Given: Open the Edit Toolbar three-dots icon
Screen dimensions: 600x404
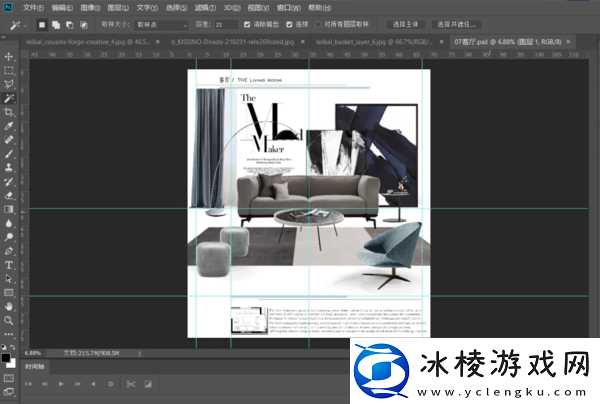Looking at the screenshot, I should tap(8, 334).
